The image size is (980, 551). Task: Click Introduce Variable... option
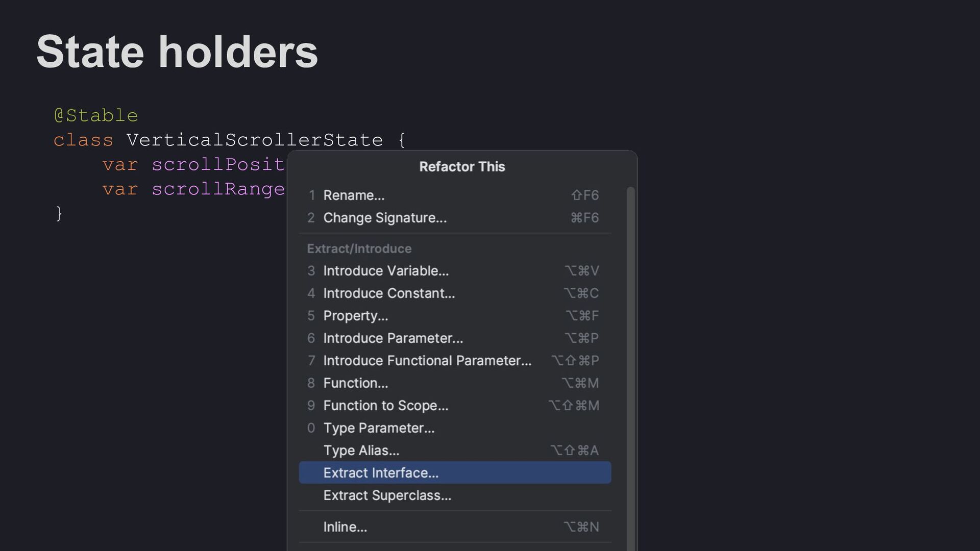pos(386,271)
